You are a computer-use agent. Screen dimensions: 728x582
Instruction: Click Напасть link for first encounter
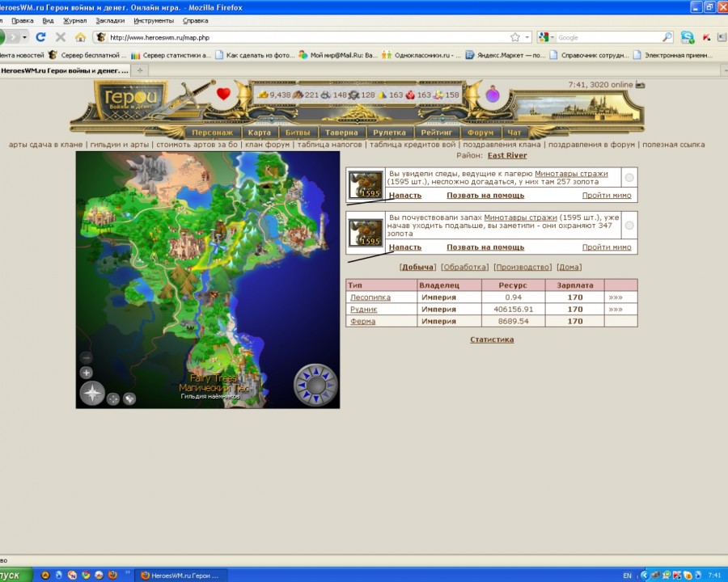click(x=404, y=196)
